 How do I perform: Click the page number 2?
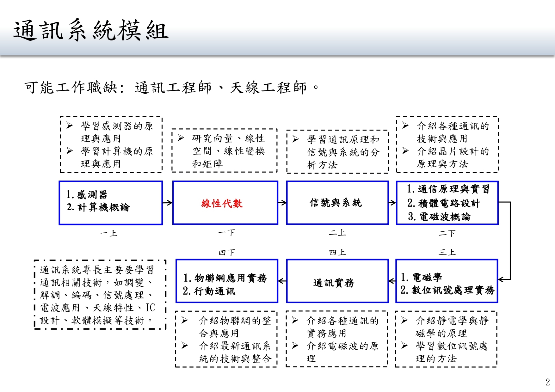(x=547, y=382)
